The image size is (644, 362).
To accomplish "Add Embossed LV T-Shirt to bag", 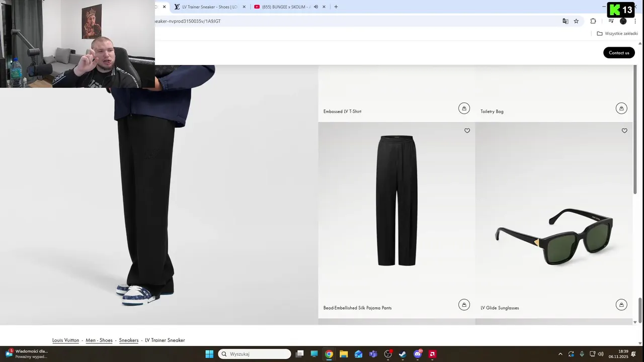I will click(464, 108).
